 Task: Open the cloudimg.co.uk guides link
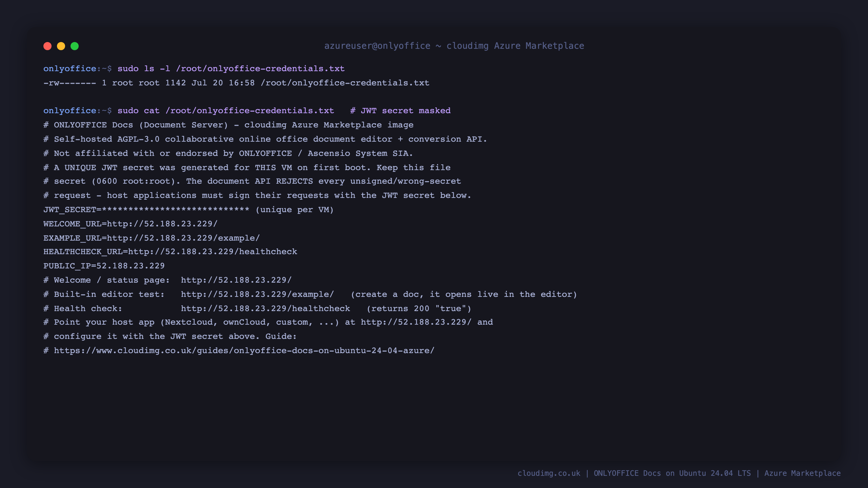[x=244, y=351]
